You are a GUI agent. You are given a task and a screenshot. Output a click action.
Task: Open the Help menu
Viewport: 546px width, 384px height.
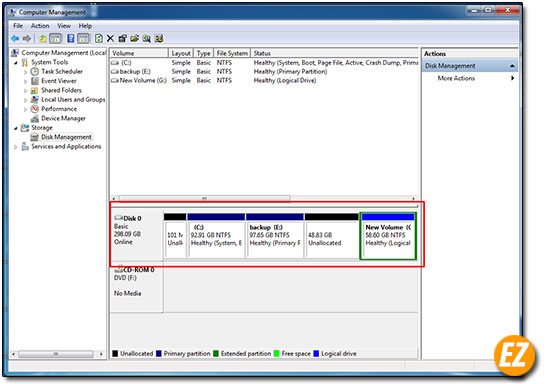85,26
